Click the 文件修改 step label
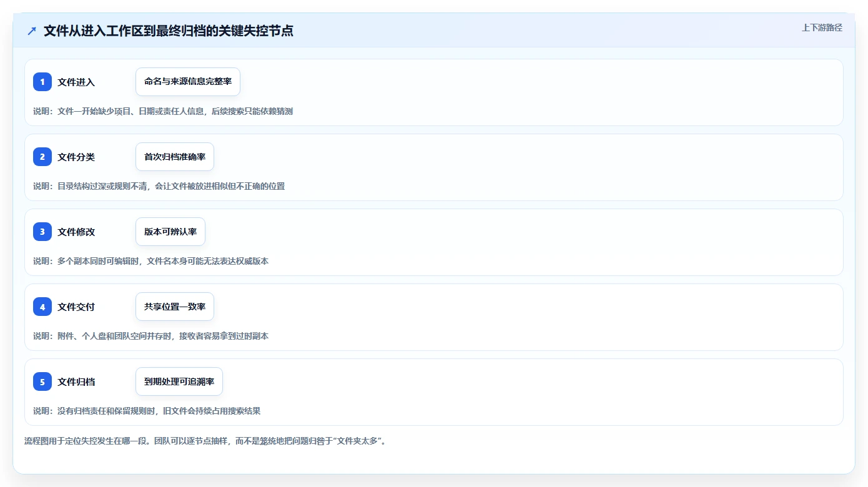This screenshot has height=487, width=868. 76,232
